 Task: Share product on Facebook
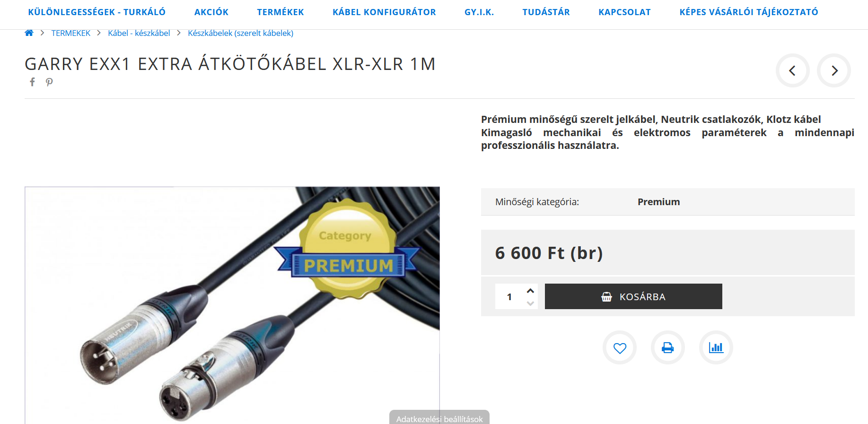point(32,82)
